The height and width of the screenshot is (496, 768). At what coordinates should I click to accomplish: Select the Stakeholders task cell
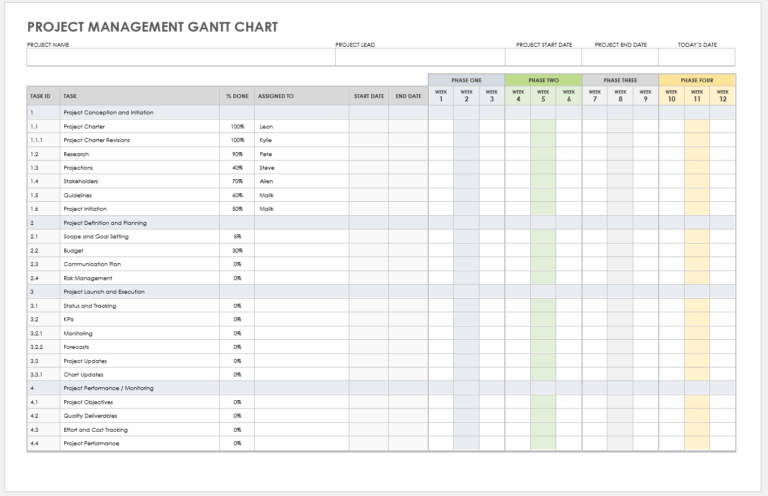point(140,181)
